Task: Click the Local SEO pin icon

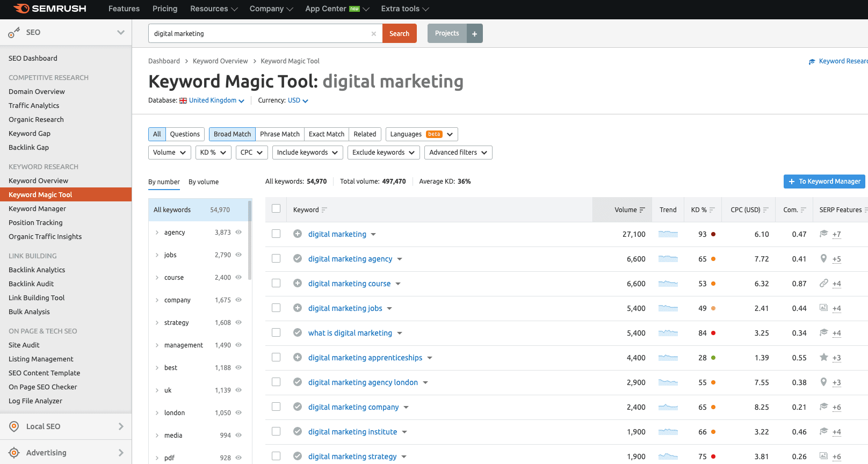Action: [15, 426]
